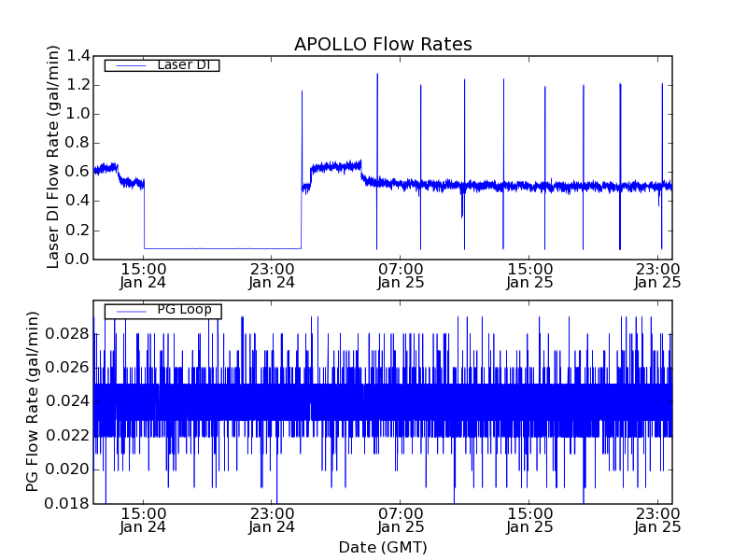The width and height of the screenshot is (747, 560).
Task: Click the 0.8 tick label on top chart
Action: [78, 144]
